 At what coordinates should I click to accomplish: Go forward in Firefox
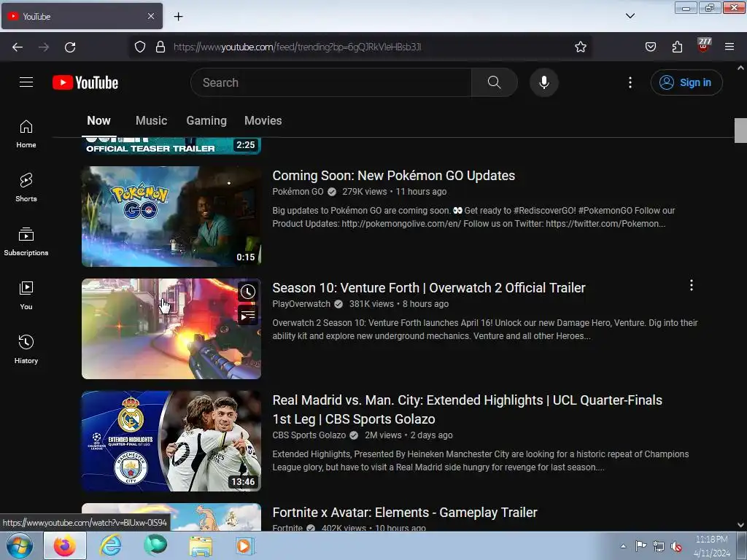coord(44,47)
